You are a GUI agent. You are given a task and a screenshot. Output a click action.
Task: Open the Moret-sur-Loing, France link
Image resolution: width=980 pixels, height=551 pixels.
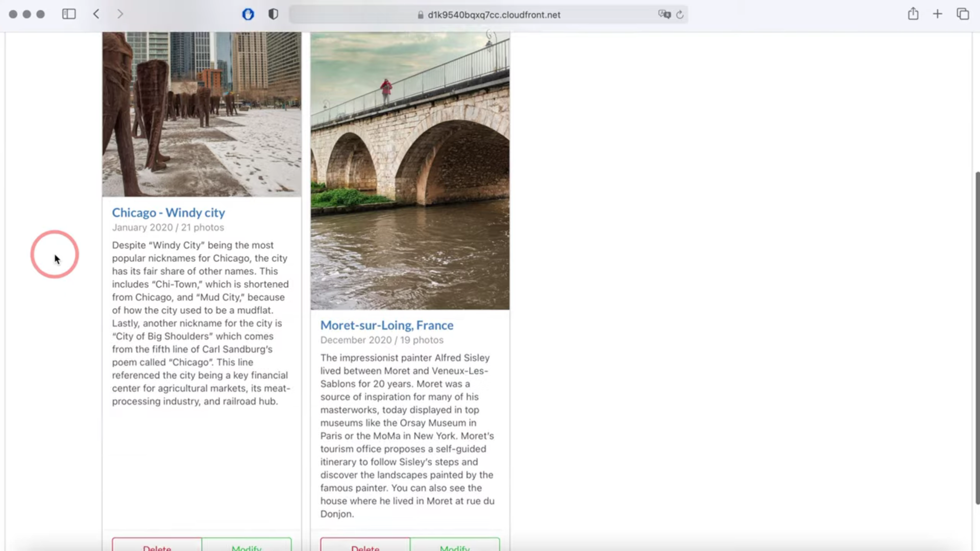[386, 325]
